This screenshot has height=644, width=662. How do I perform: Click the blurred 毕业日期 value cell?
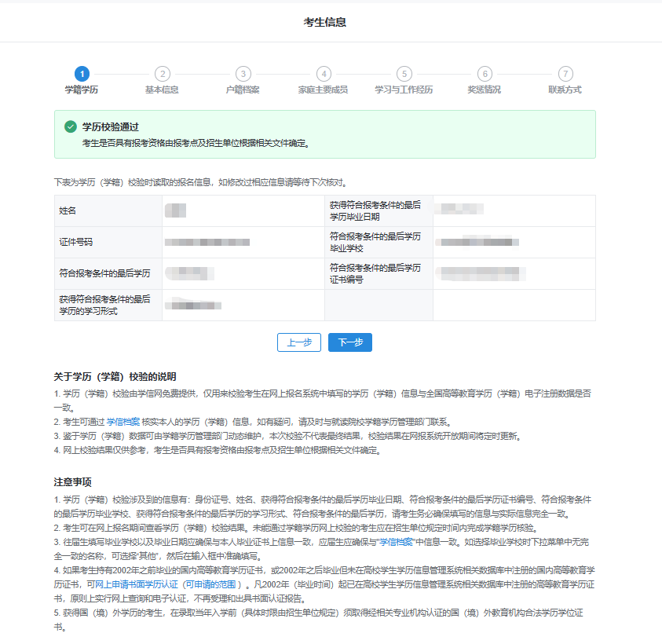tap(514, 210)
